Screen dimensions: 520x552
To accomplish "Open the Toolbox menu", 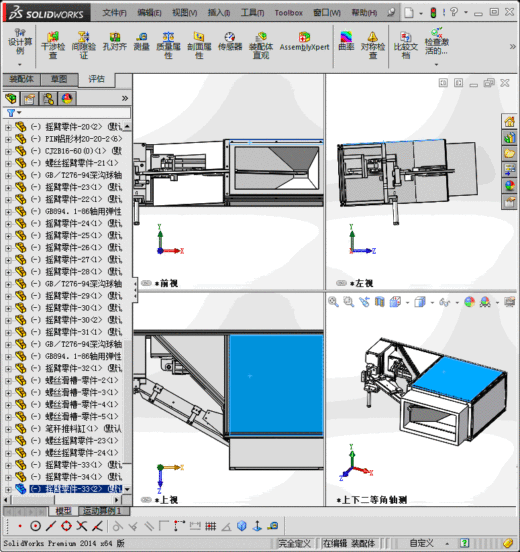I will 289,13.
